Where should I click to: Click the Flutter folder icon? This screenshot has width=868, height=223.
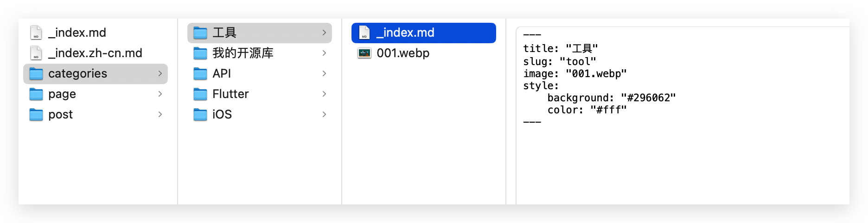pyautogui.click(x=200, y=94)
